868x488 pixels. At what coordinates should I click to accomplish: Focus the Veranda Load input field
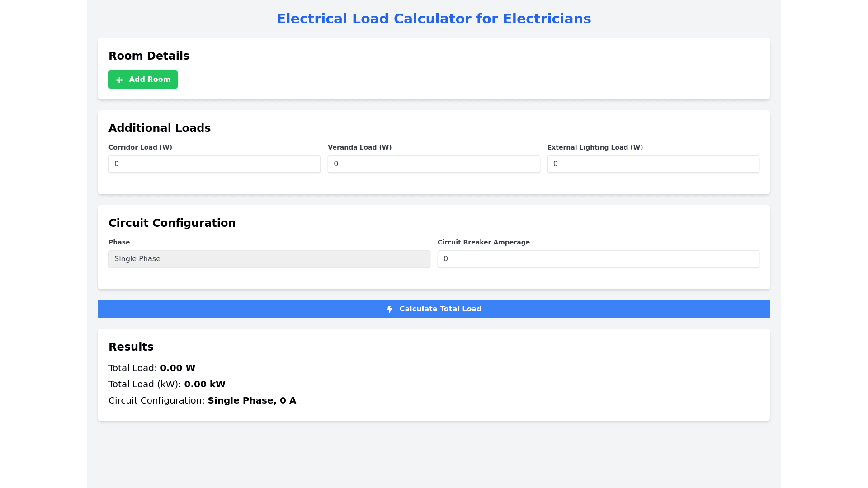434,164
